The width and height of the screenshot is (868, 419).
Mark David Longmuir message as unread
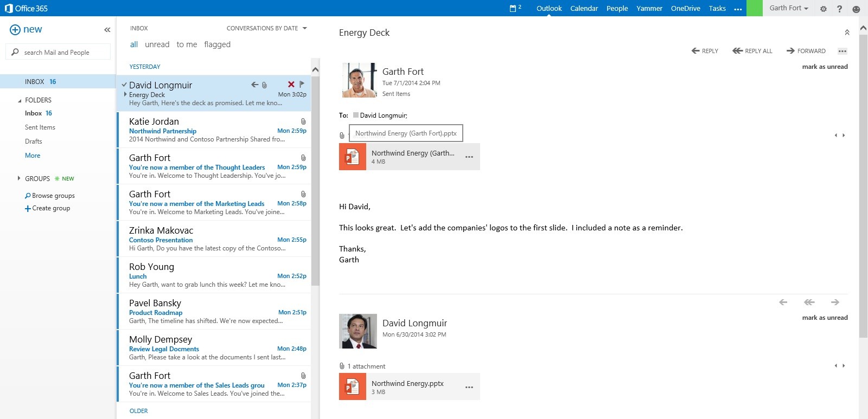[825, 318]
